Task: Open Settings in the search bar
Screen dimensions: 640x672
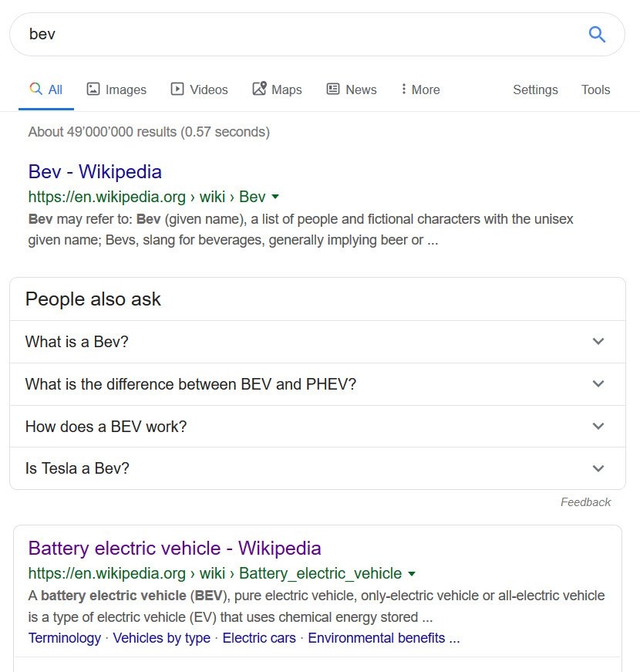Action: [x=535, y=89]
